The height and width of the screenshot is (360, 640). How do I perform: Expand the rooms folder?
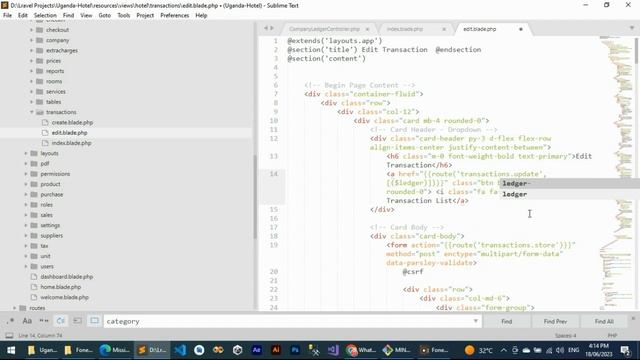point(31,81)
